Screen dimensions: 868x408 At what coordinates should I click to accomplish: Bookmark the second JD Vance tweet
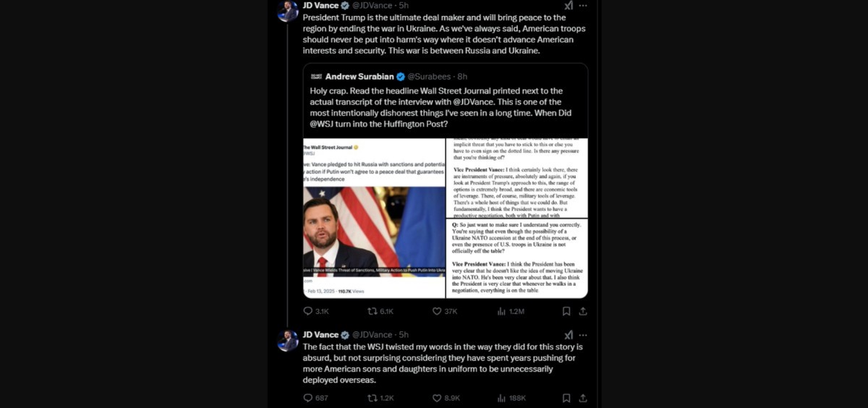pyautogui.click(x=566, y=398)
